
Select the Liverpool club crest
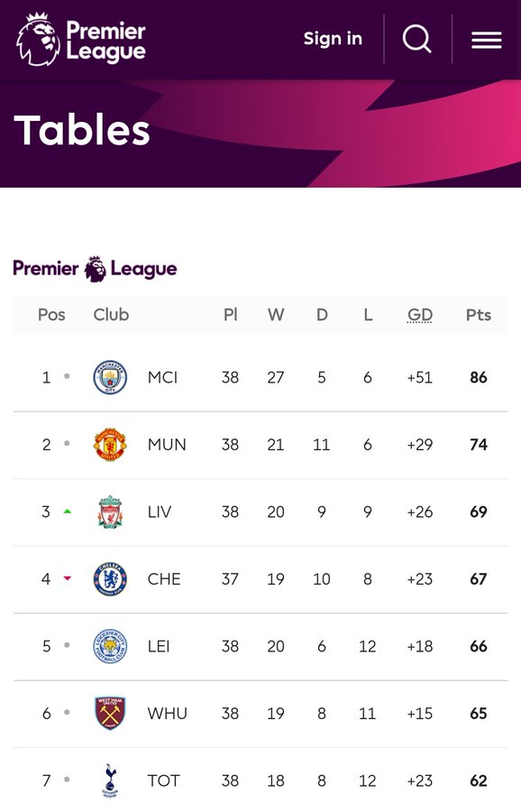click(x=110, y=512)
